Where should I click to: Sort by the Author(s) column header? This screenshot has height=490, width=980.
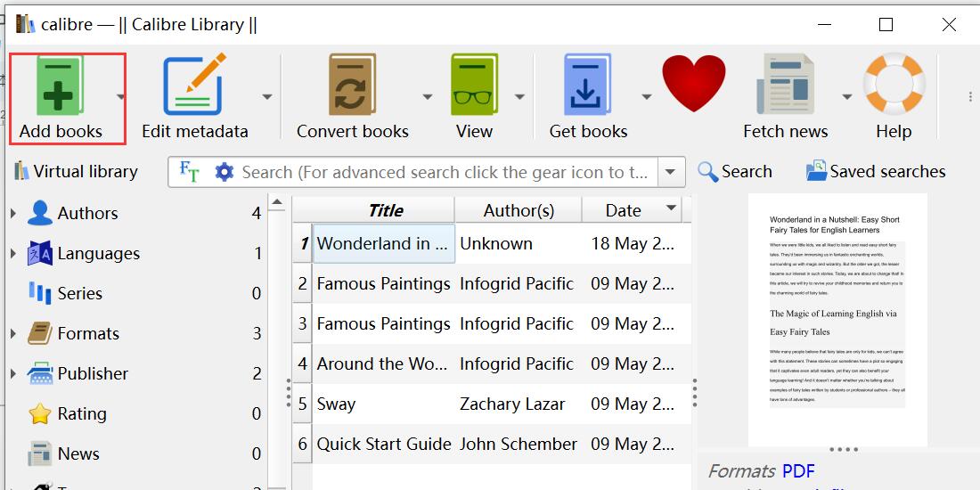519,210
